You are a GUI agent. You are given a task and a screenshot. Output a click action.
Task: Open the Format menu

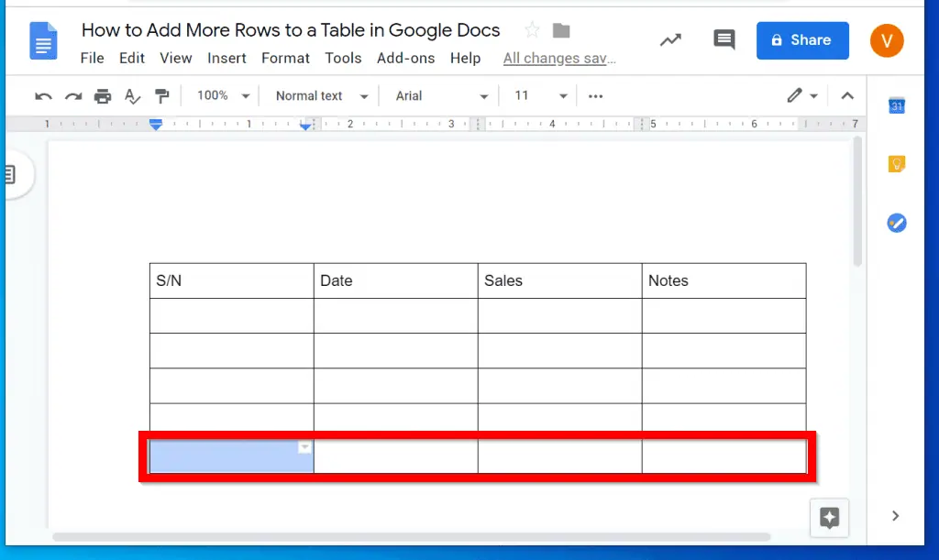click(x=285, y=58)
